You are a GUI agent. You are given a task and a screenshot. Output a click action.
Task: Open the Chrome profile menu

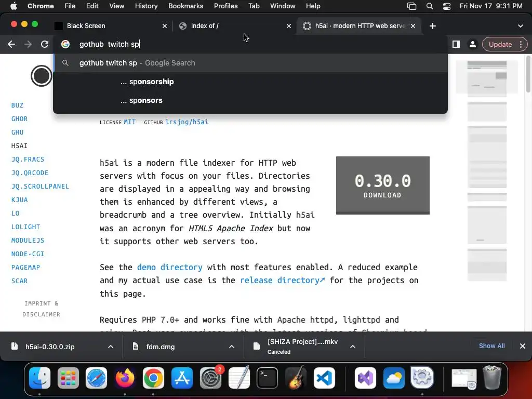(x=472, y=45)
